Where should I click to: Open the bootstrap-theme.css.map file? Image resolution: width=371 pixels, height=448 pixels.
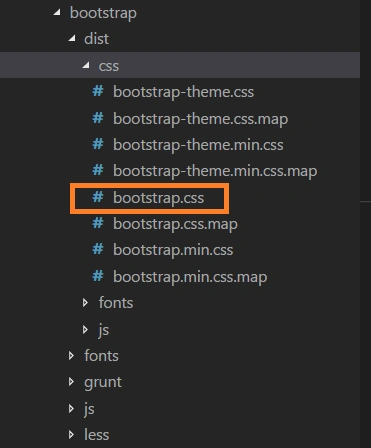(x=200, y=119)
